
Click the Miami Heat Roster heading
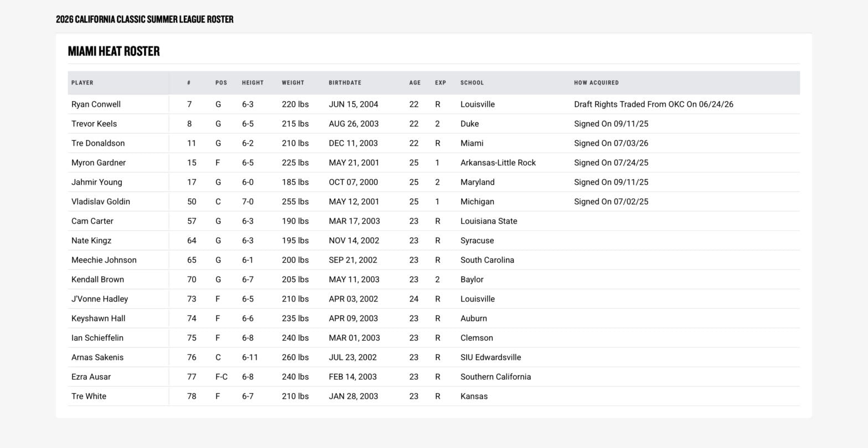click(x=113, y=51)
